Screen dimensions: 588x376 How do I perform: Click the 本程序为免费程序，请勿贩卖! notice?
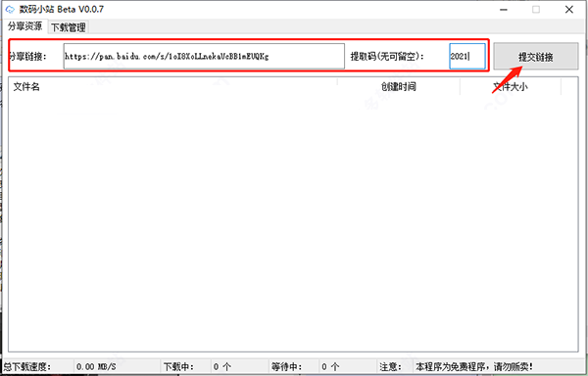click(x=474, y=366)
